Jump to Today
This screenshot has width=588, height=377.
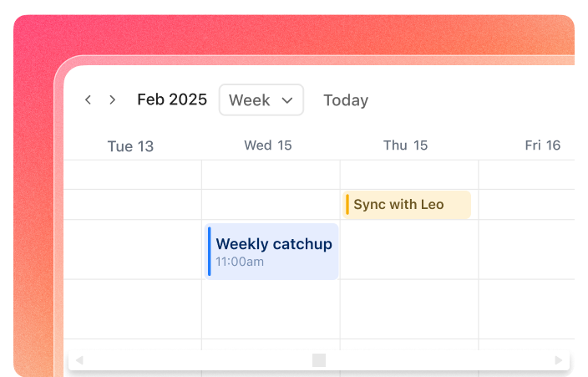point(346,100)
